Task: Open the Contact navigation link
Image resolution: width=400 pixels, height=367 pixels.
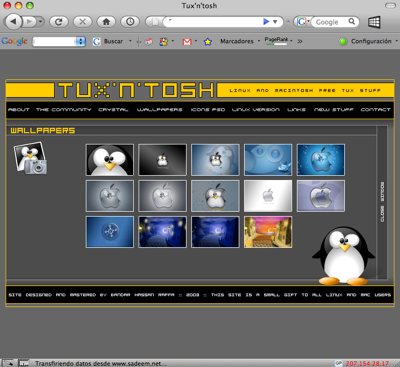Action: pos(375,109)
